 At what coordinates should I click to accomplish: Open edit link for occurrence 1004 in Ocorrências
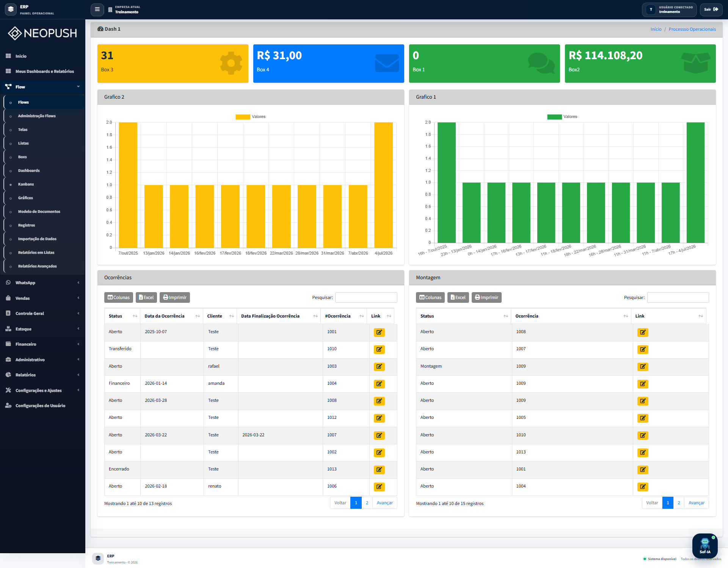click(x=379, y=384)
